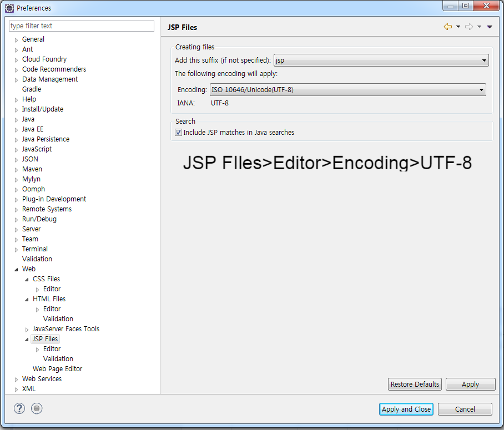Collapse the HTML Files node arrow

pyautogui.click(x=27, y=300)
